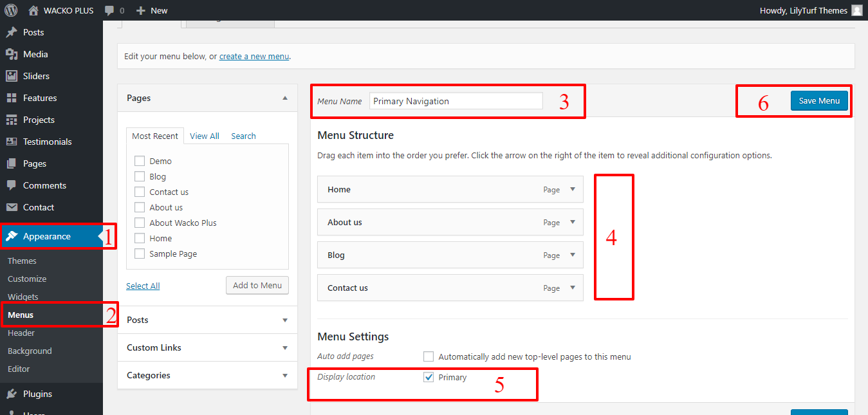Open Editor in Appearance submenu
The image size is (868, 415).
(x=19, y=369)
